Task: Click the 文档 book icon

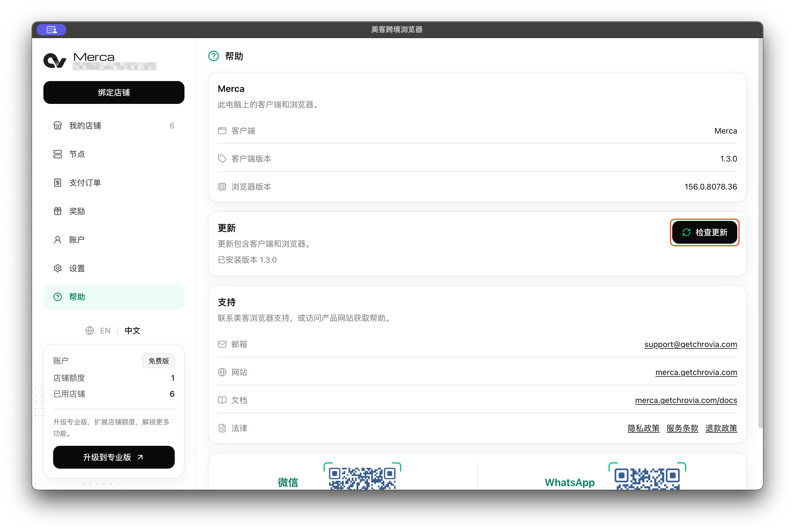Action: pos(222,400)
